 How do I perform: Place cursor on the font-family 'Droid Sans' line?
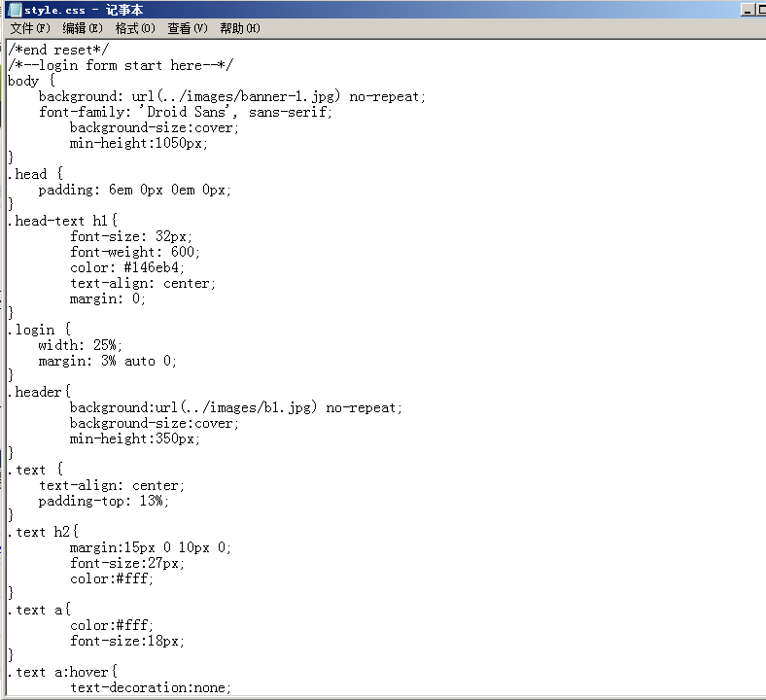(x=185, y=112)
